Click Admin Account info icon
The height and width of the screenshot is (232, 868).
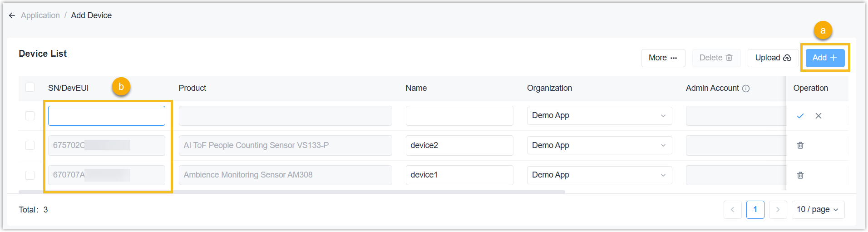click(746, 89)
